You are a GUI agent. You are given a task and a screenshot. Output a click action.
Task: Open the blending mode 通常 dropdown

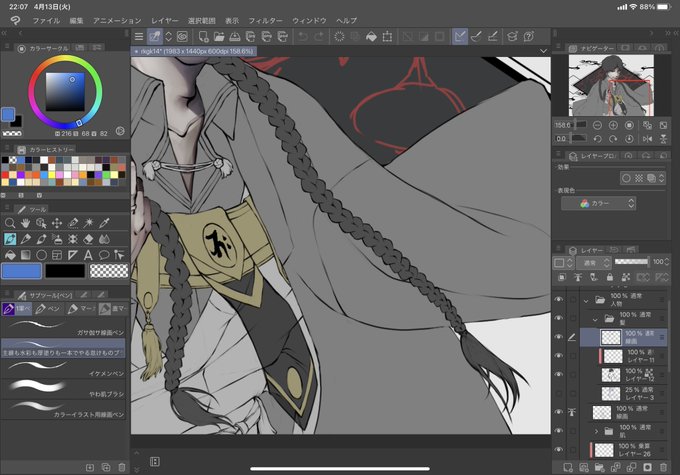[x=594, y=262]
